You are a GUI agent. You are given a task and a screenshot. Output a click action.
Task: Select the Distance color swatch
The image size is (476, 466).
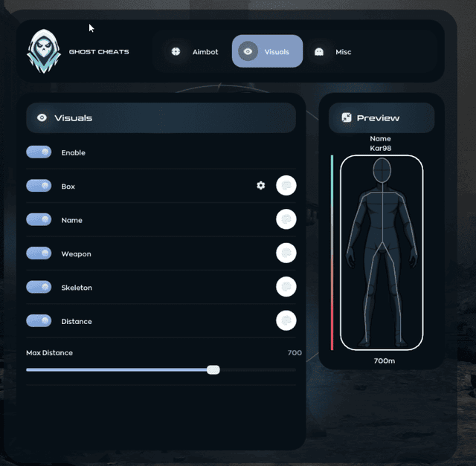click(286, 320)
